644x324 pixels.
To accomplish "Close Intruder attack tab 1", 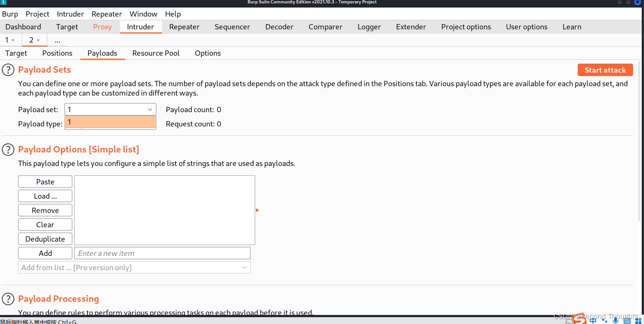I will 13,40.
